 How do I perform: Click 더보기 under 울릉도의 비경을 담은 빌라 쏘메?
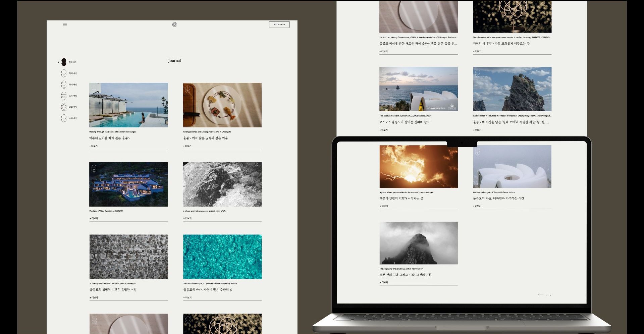point(477,130)
